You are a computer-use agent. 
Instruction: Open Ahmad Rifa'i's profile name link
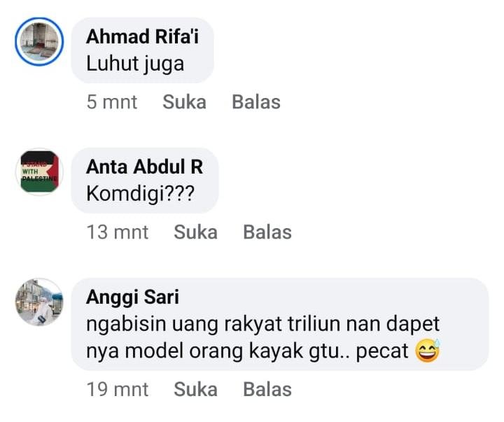coord(142,37)
